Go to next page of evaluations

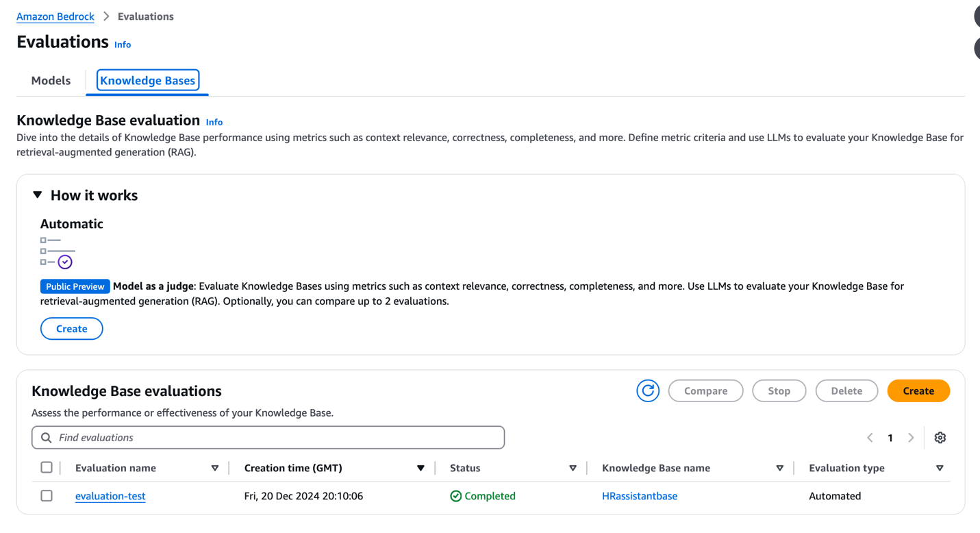[x=911, y=438]
